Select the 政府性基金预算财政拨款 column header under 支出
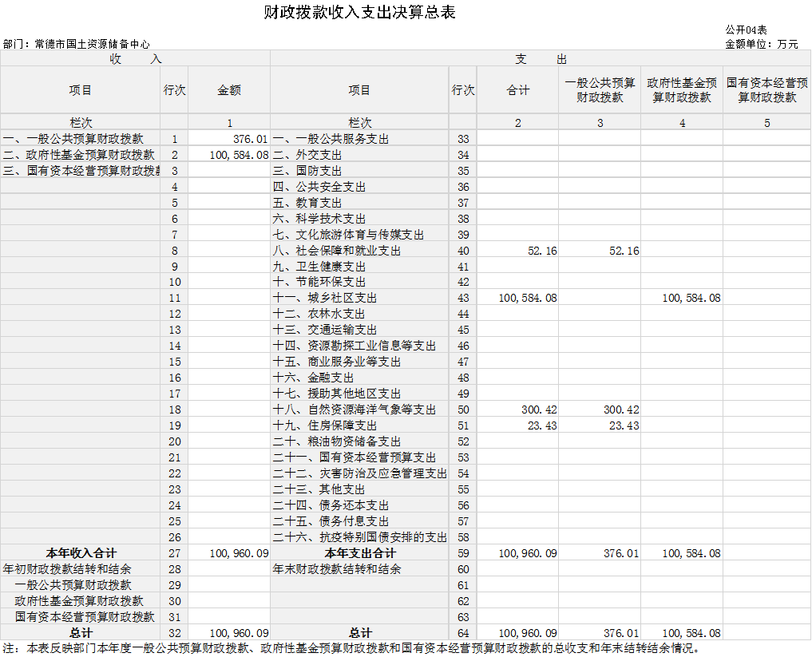Image resolution: width=812 pixels, height=657 pixels. pyautogui.click(x=681, y=90)
